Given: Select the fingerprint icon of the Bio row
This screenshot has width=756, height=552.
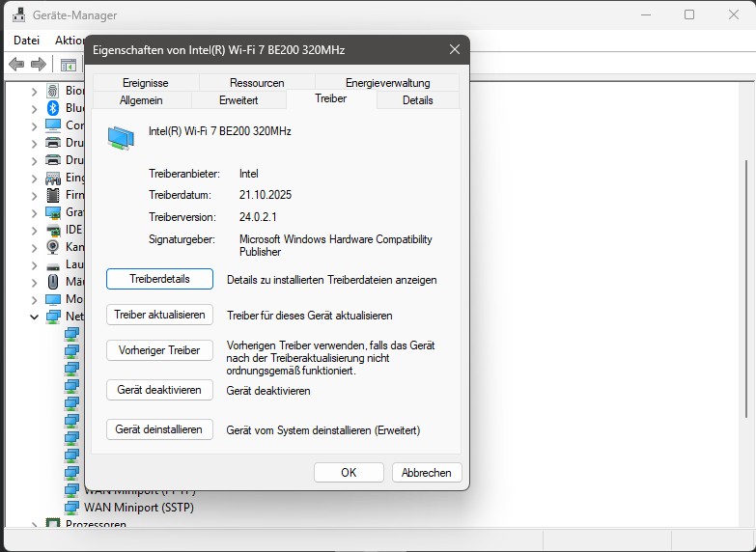Looking at the screenshot, I should (52, 90).
